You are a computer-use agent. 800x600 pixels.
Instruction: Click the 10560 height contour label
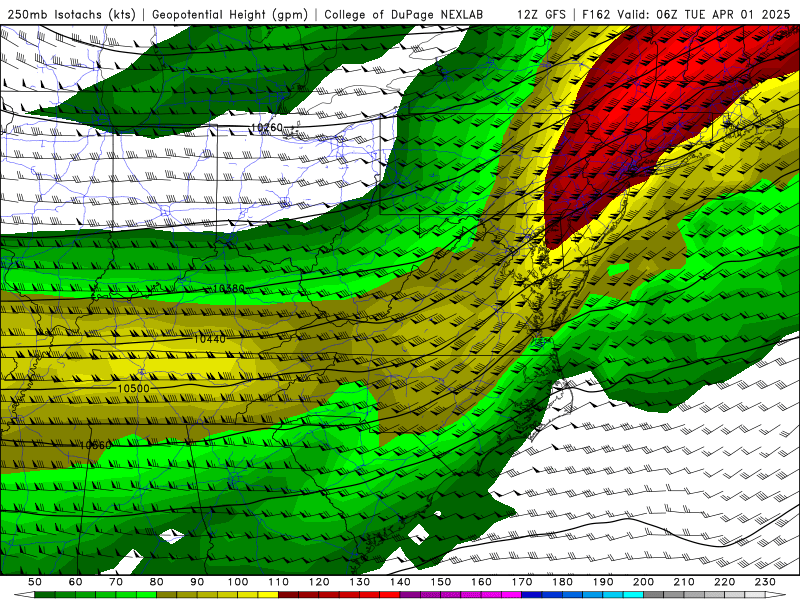[95, 445]
